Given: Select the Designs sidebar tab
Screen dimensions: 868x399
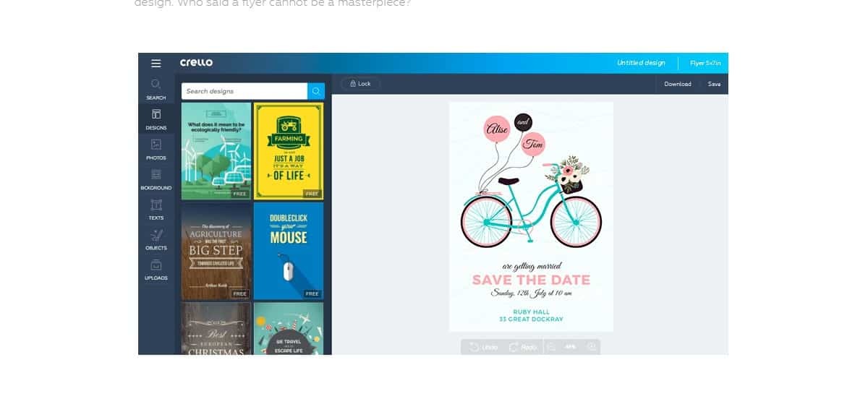Looking at the screenshot, I should tap(156, 119).
